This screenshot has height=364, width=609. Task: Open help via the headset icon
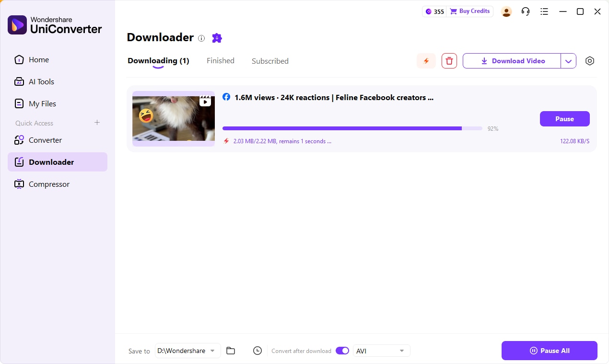(526, 11)
